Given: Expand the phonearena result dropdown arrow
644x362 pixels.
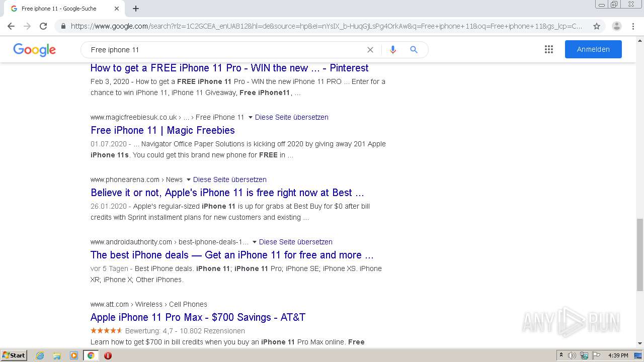Looking at the screenshot, I should tap(189, 179).
